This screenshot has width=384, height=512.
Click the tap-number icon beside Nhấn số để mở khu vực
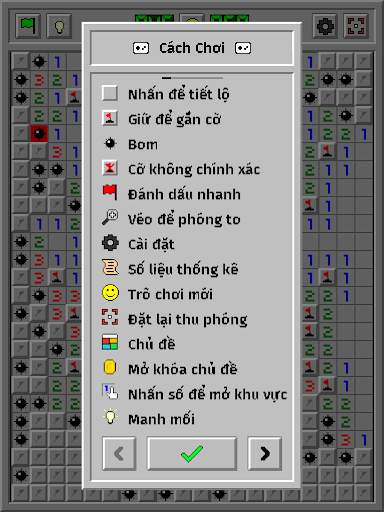[110, 392]
